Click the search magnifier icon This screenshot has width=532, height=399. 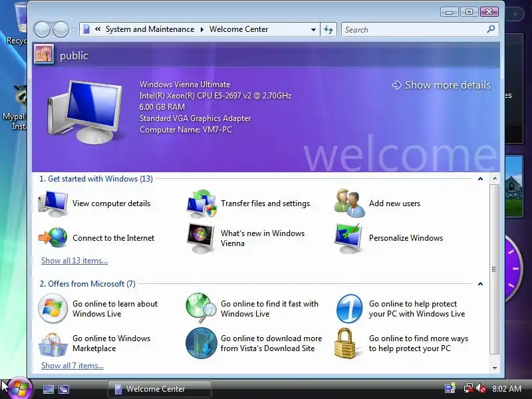pyautogui.click(x=491, y=29)
